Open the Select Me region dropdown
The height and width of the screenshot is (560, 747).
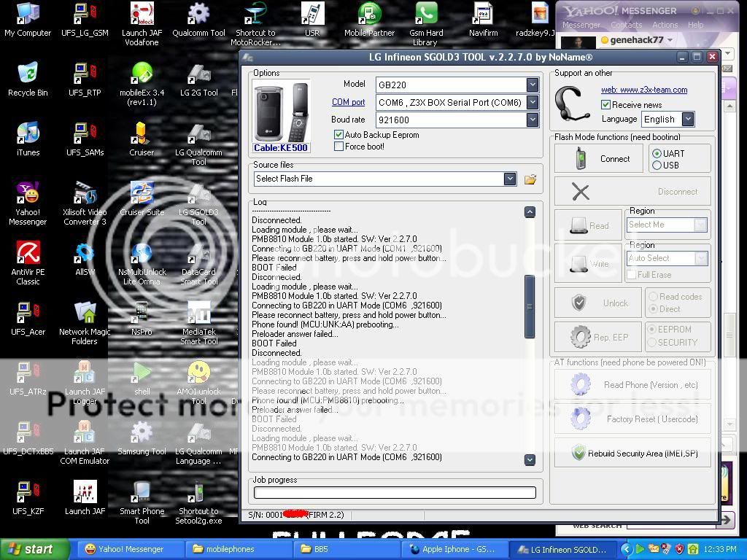click(700, 225)
